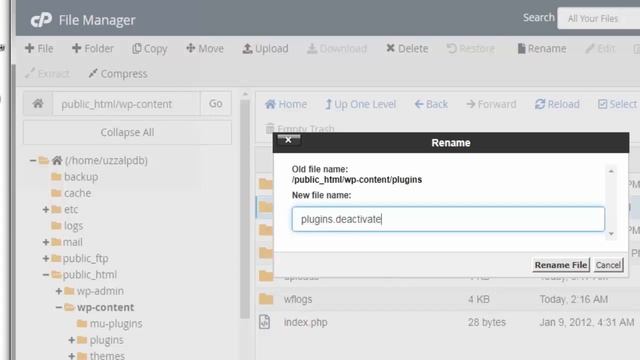Click the left tree panel scrollbar

(244, 209)
